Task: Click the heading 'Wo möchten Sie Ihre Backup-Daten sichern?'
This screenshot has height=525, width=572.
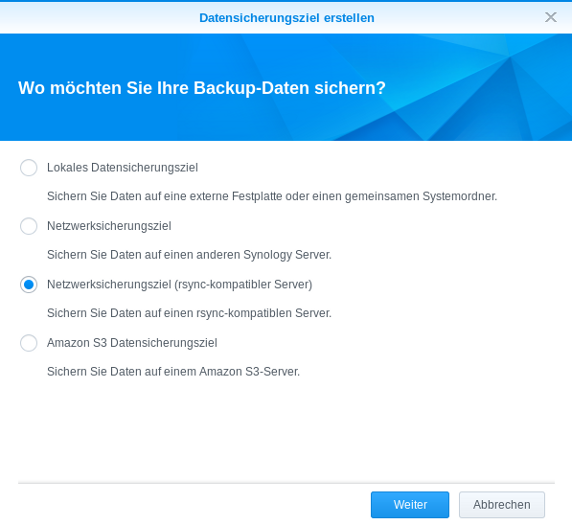Action: [202, 88]
